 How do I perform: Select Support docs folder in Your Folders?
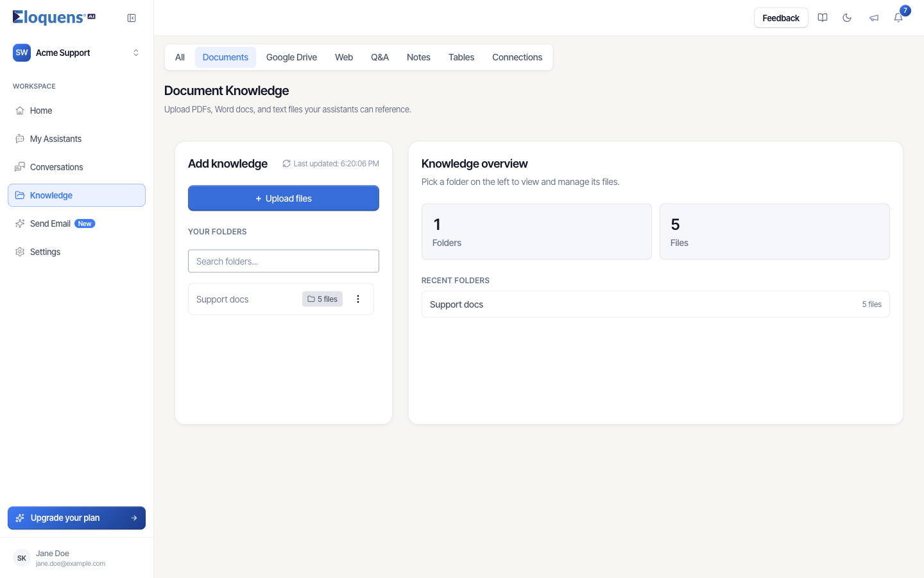pos(281,299)
